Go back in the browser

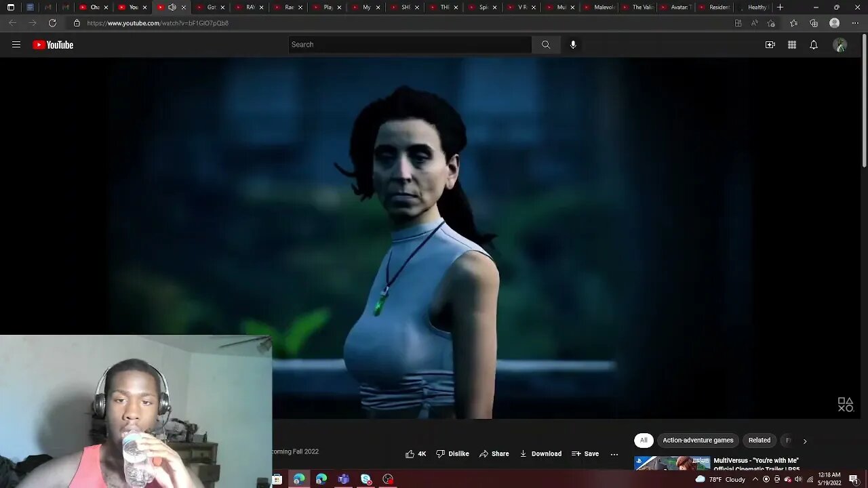pos(12,23)
